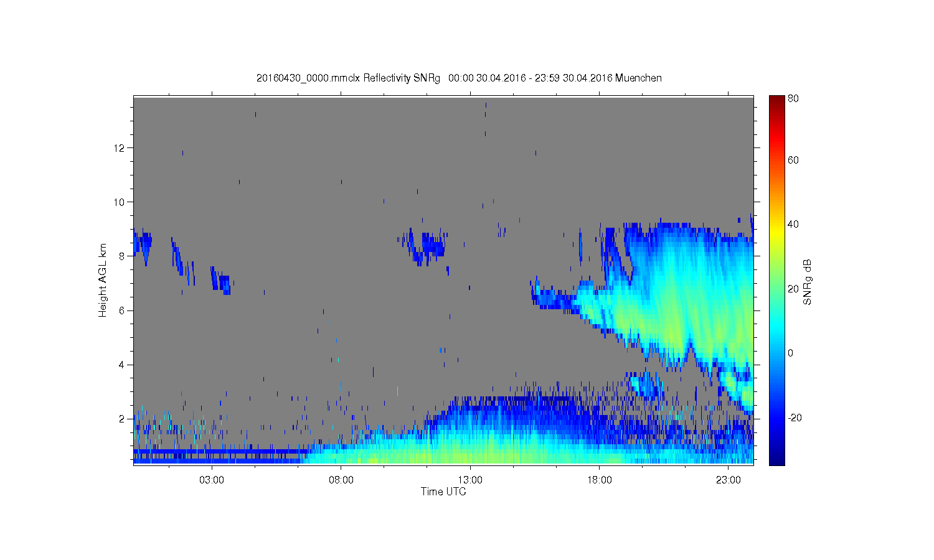This screenshot has width=934, height=560.
Task: Click the colorbar value label 0
Action: 791,353
